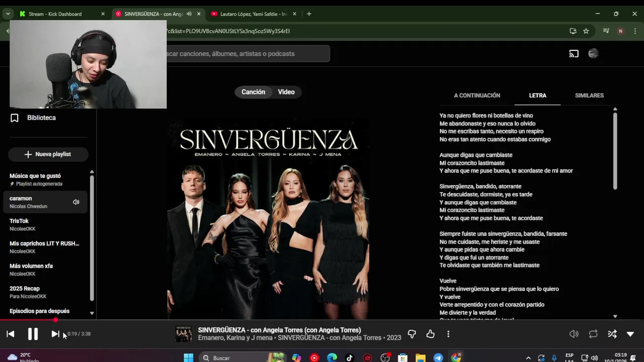
Task: Open the player volume control
Action: click(x=574, y=334)
